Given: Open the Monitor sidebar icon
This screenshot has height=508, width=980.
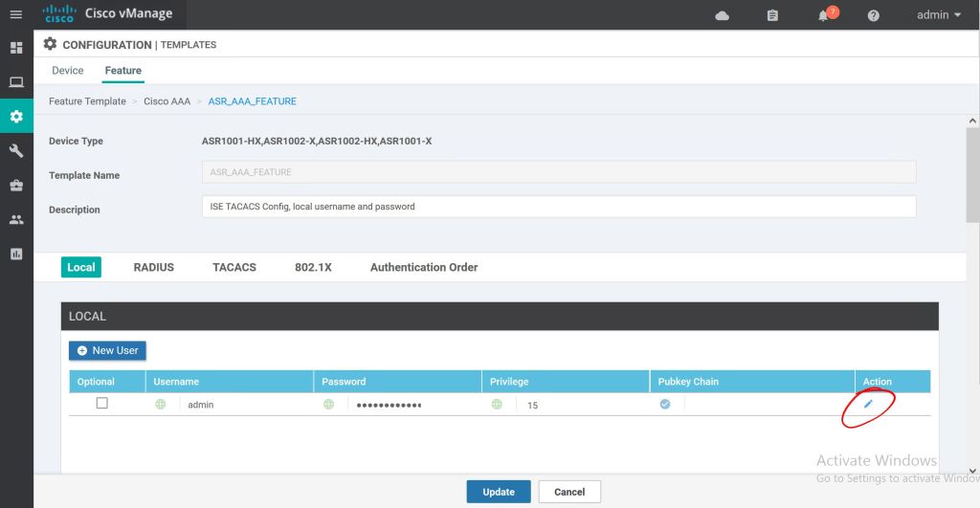Looking at the screenshot, I should point(16,82).
